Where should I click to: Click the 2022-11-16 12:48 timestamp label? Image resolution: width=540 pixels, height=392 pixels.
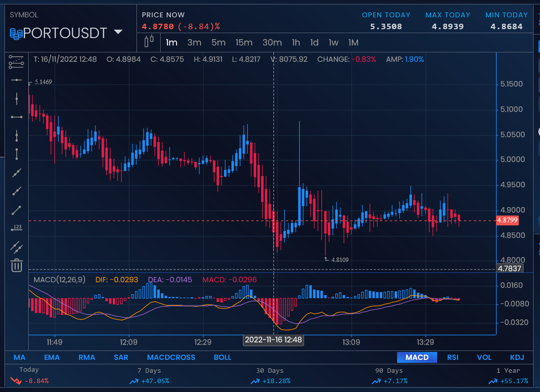[x=273, y=340]
